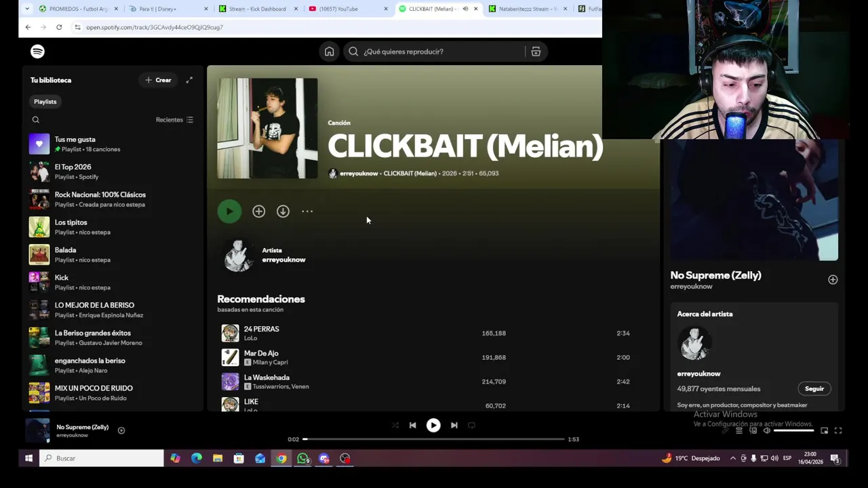Open the Balada playlist
This screenshot has height=488, width=868.
pyautogui.click(x=112, y=255)
